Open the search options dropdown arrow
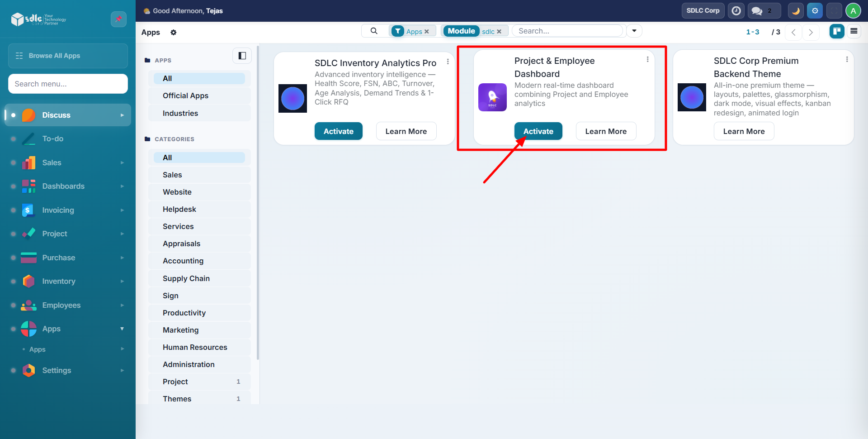Screen dimensions: 868x439 pos(634,31)
